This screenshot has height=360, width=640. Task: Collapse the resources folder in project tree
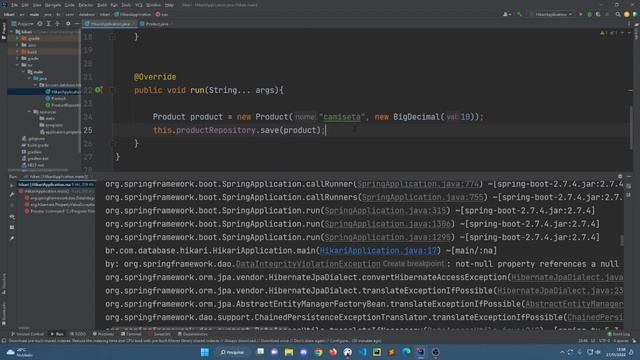pos(30,112)
